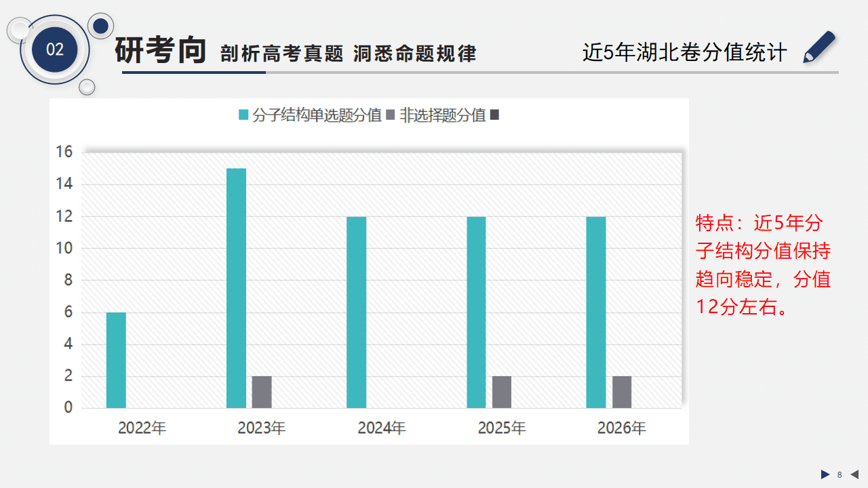Image resolution: width=868 pixels, height=488 pixels.
Task: Select the 2022年 axis label
Action: click(x=142, y=428)
